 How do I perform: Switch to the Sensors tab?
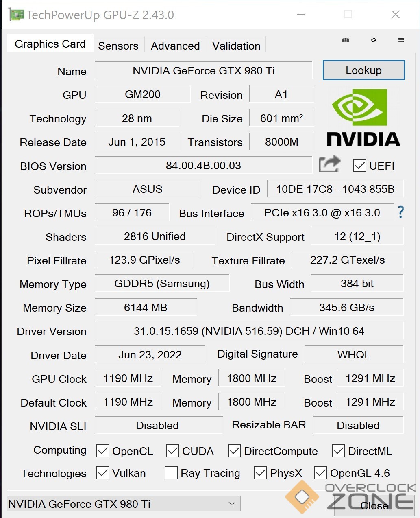pos(118,46)
